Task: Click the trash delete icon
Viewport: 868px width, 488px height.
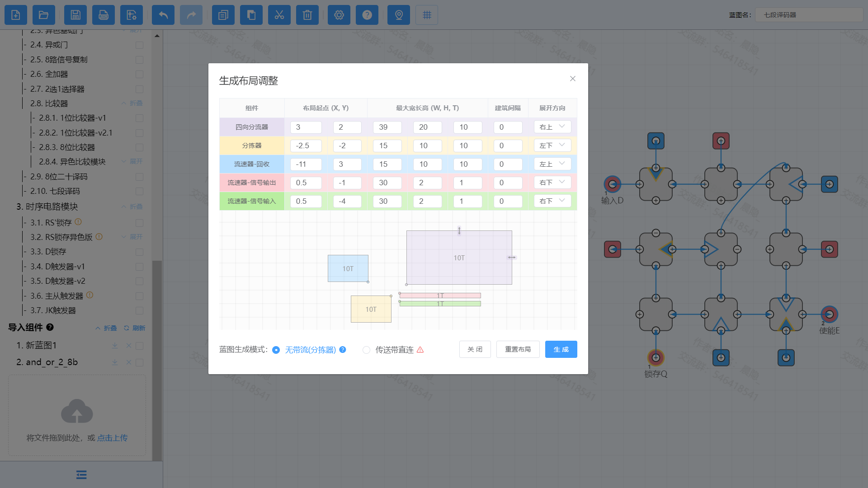Action: click(307, 15)
